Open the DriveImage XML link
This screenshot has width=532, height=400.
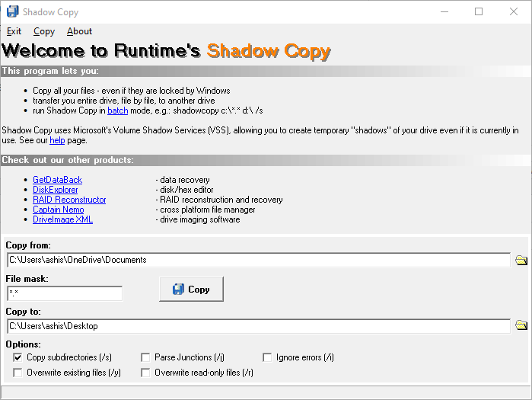[x=62, y=219]
